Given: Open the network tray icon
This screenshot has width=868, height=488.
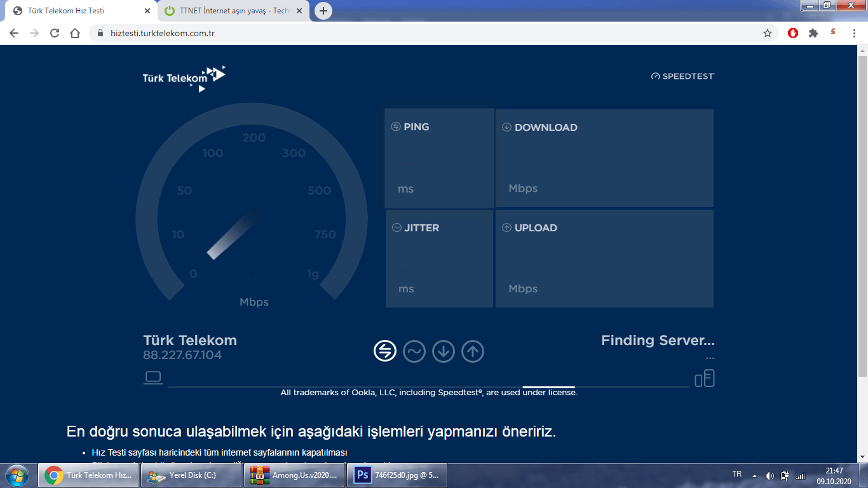Looking at the screenshot, I should coord(785,475).
